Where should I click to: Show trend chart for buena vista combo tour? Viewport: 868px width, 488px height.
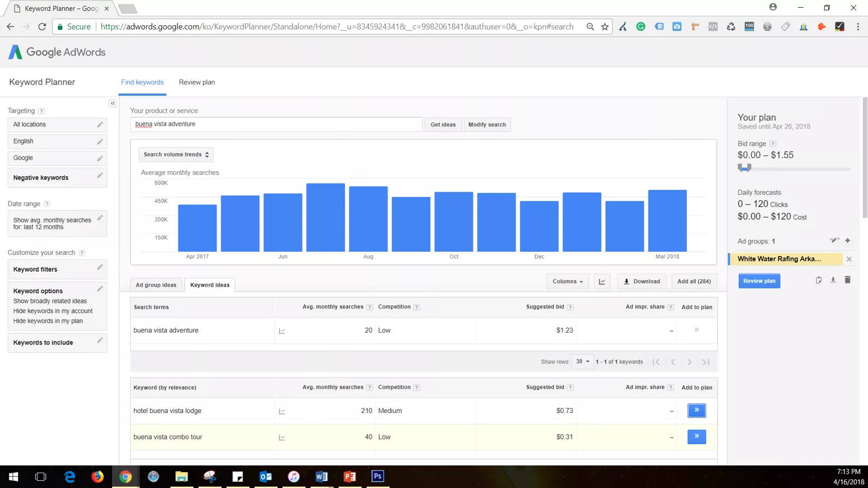coord(282,438)
